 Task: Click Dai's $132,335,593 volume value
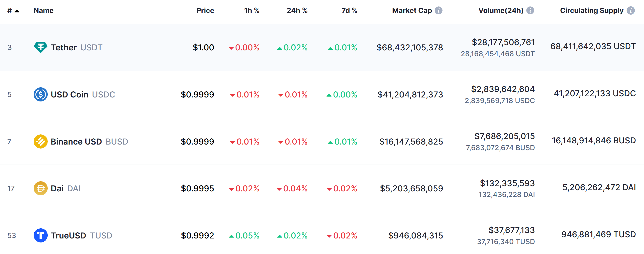507,183
